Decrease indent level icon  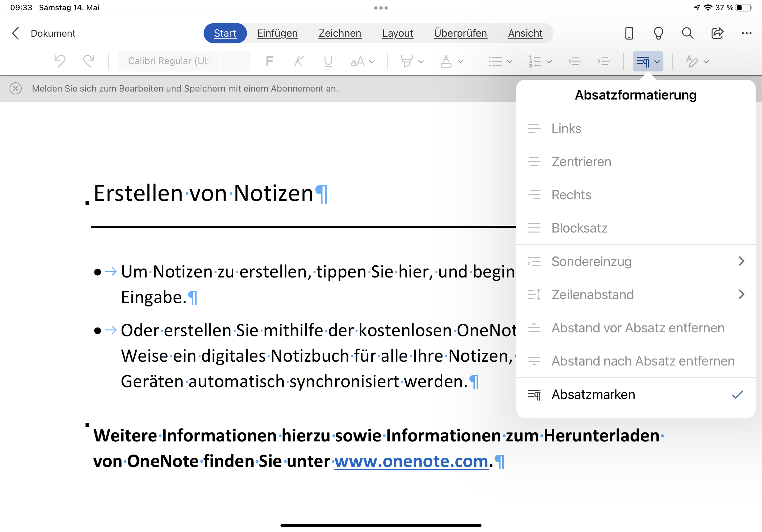pos(574,61)
